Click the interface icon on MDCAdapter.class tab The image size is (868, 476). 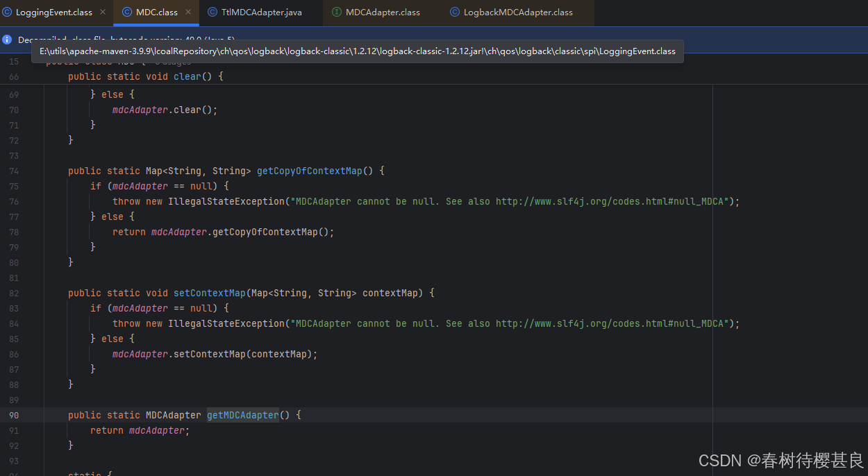[337, 12]
